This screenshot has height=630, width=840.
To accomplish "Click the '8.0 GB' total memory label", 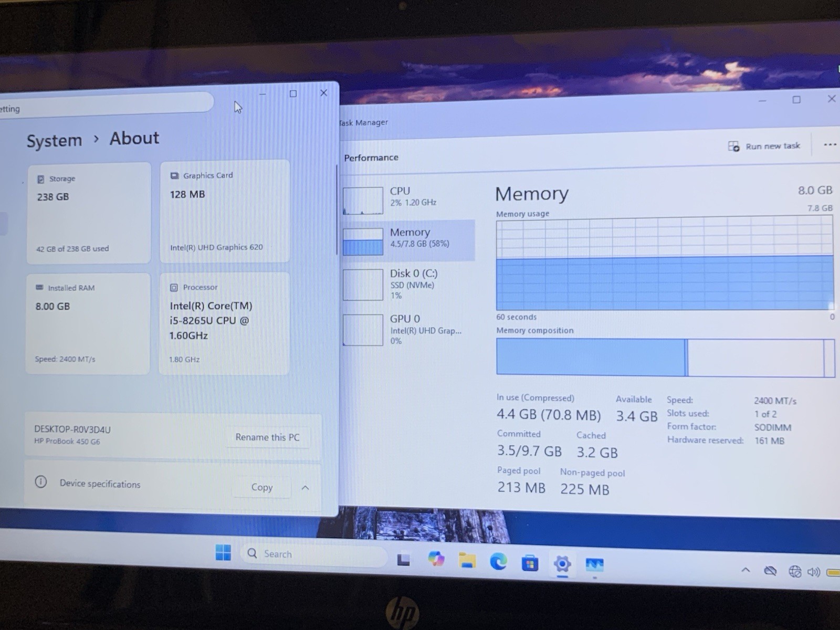I will point(815,190).
